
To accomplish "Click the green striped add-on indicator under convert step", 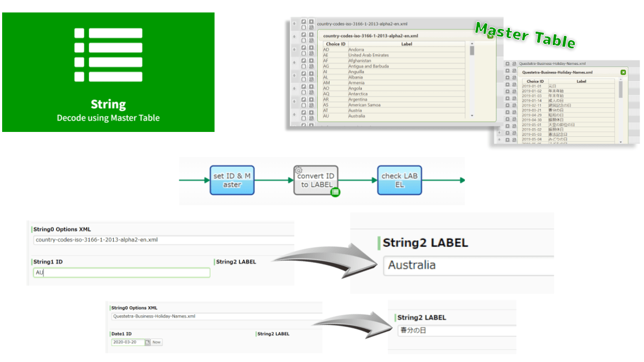I will [335, 191].
